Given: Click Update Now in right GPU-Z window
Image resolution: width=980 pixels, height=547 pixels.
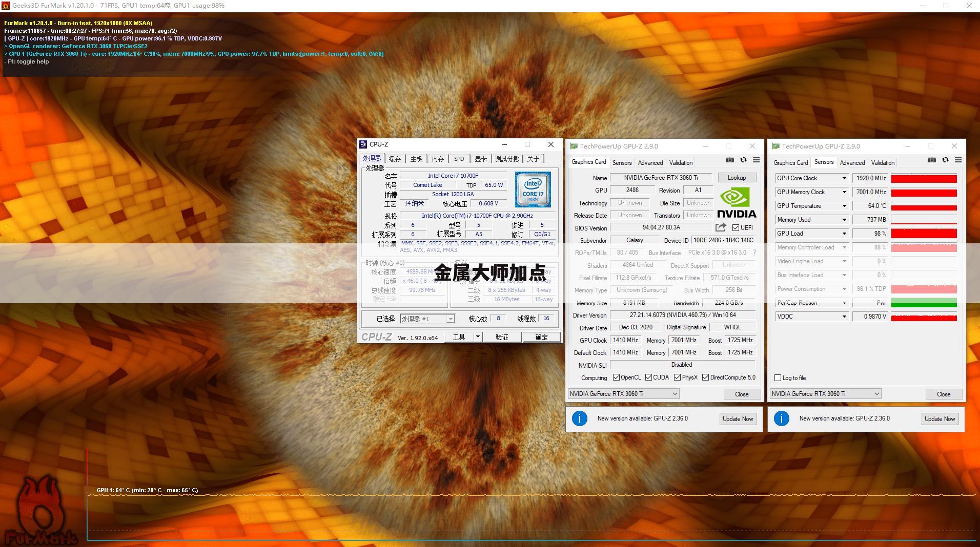Looking at the screenshot, I should pos(940,418).
